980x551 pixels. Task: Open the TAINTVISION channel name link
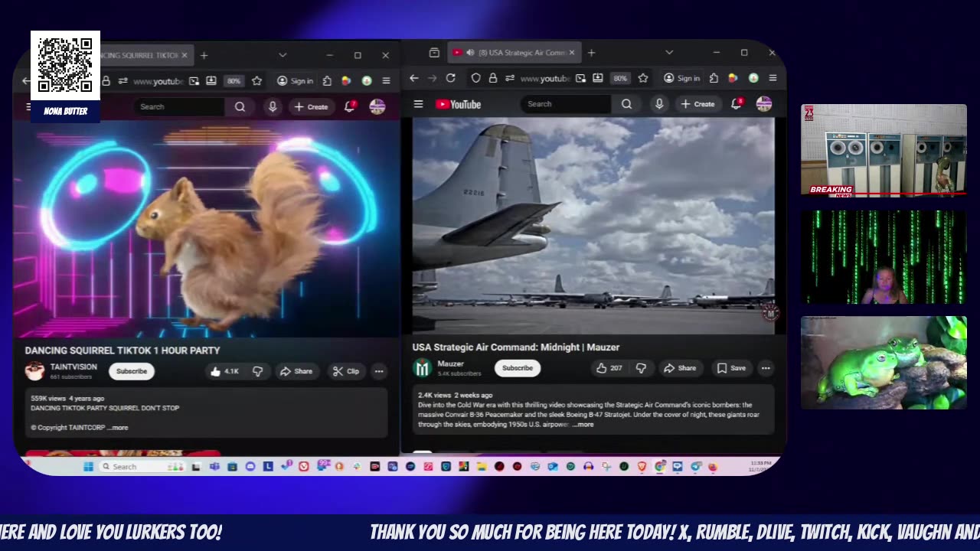click(x=73, y=367)
